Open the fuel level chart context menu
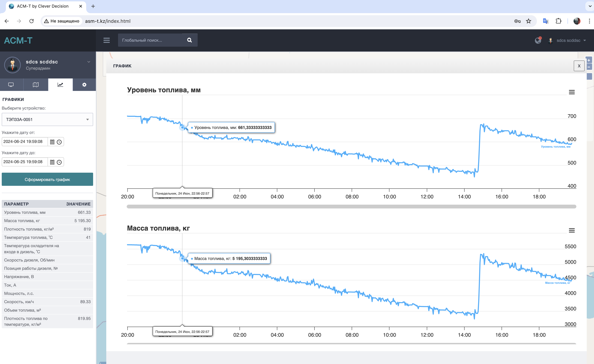Screen dimensions: 594x364 click(x=571, y=92)
